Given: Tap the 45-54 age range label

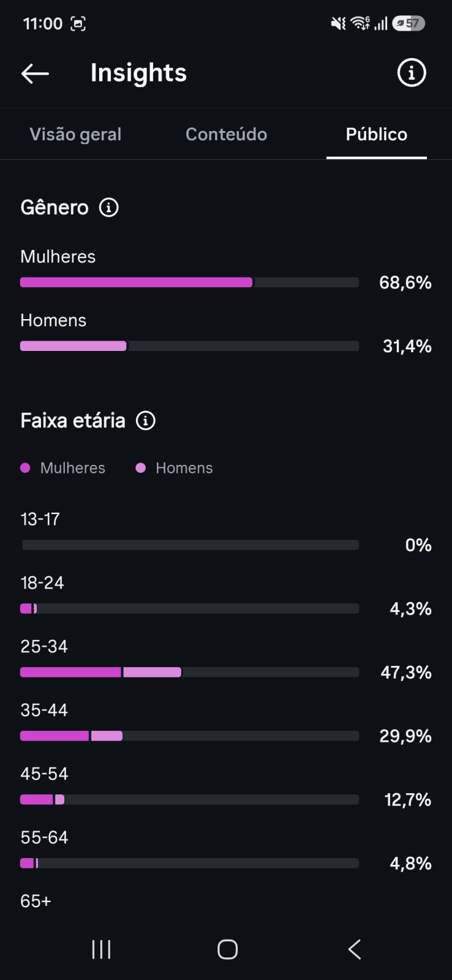Looking at the screenshot, I should [x=44, y=774].
